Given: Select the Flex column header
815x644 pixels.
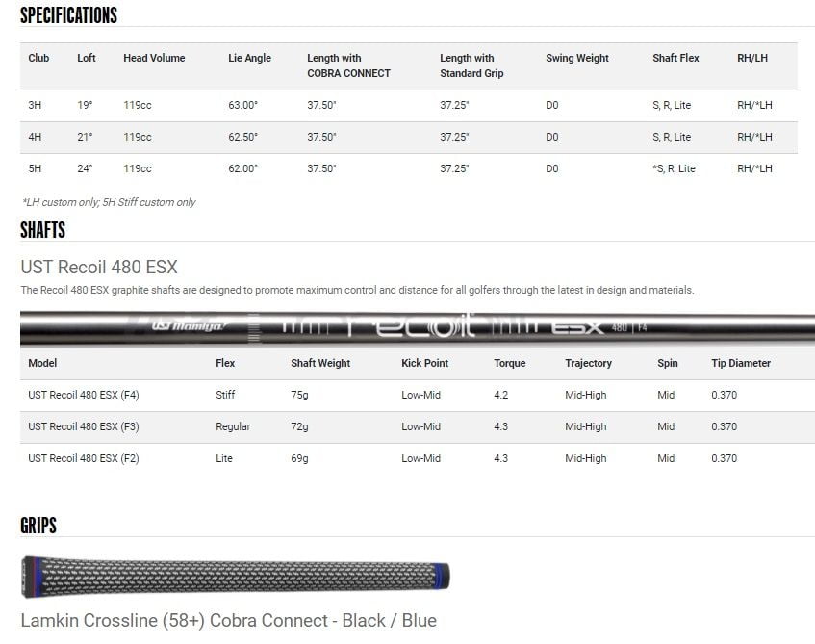Looking at the screenshot, I should 225,363.
